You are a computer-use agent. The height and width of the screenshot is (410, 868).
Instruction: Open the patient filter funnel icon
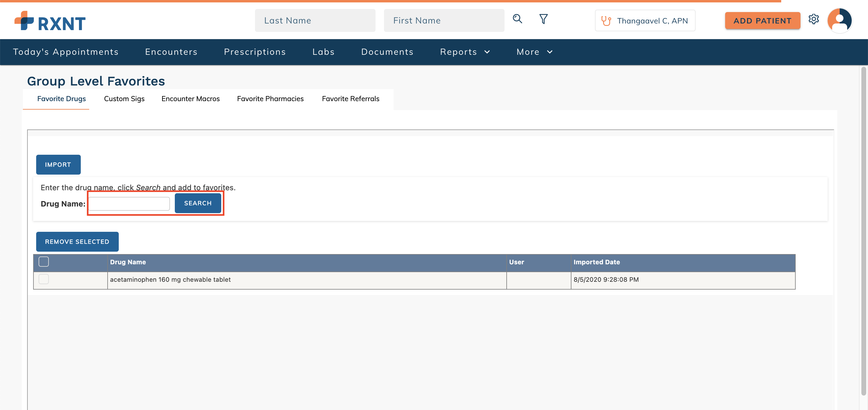[x=543, y=19]
